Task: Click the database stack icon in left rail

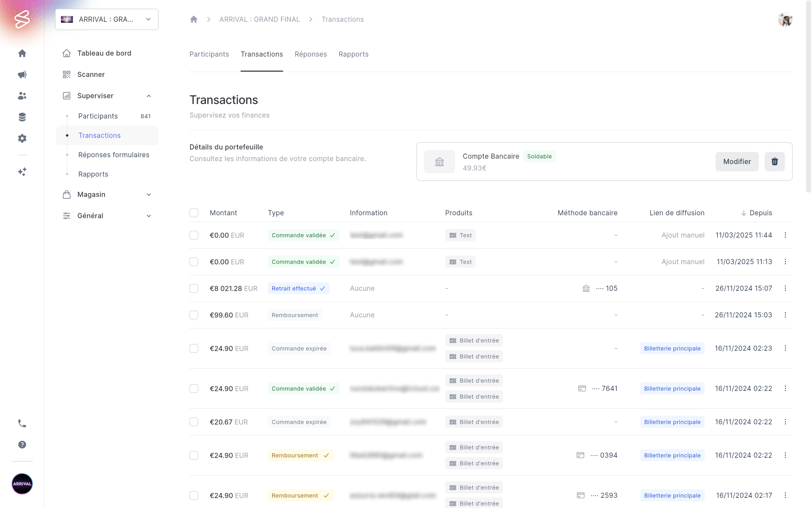Action: (22, 117)
